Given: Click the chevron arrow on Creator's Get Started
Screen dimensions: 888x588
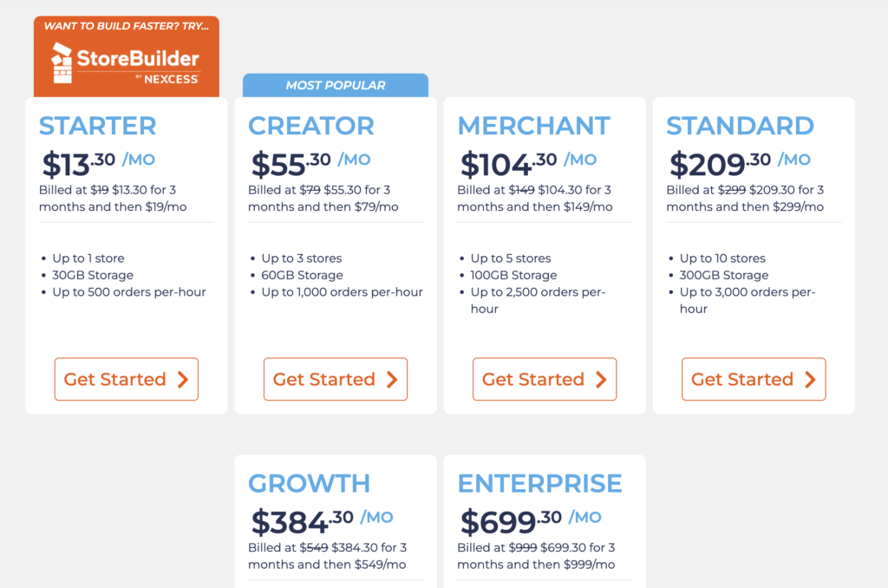Looking at the screenshot, I should click(392, 380).
